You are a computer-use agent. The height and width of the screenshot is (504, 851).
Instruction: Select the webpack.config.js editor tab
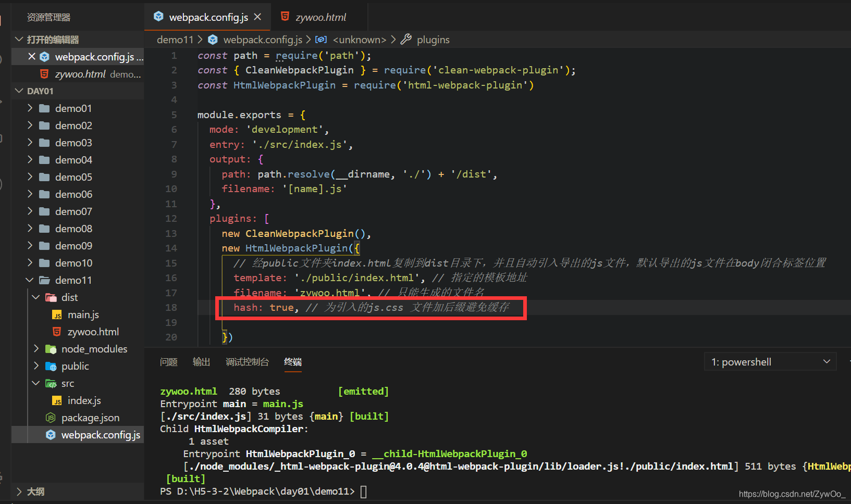[208, 17]
